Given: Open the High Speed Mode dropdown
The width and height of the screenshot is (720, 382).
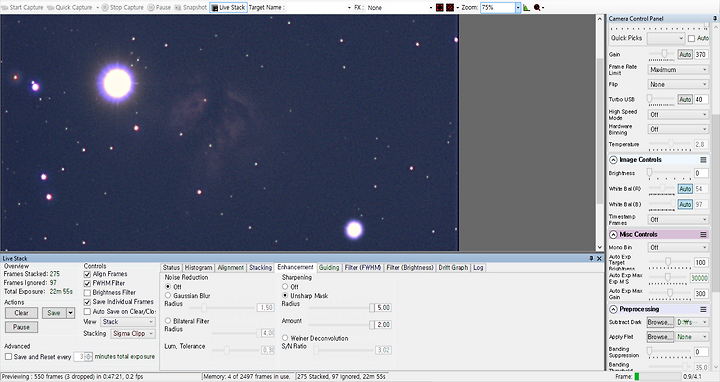Looking at the screenshot, I should pyautogui.click(x=678, y=115).
